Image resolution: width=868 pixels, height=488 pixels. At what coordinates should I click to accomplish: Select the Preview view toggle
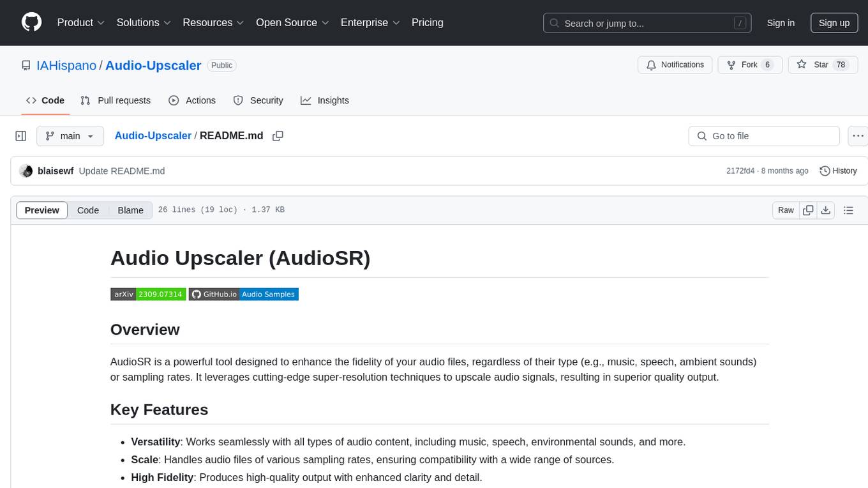click(42, 210)
